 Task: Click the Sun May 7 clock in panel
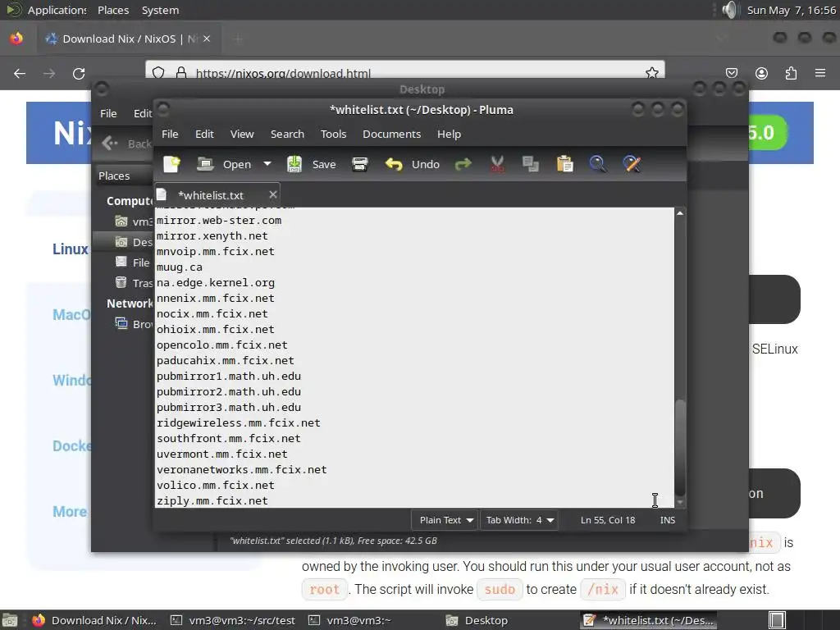tap(792, 10)
